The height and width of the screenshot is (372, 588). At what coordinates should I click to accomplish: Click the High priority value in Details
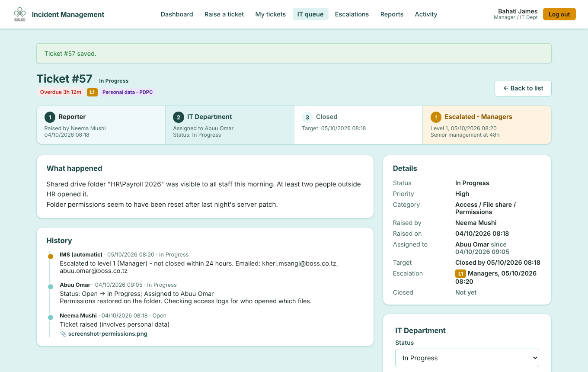coord(462,194)
